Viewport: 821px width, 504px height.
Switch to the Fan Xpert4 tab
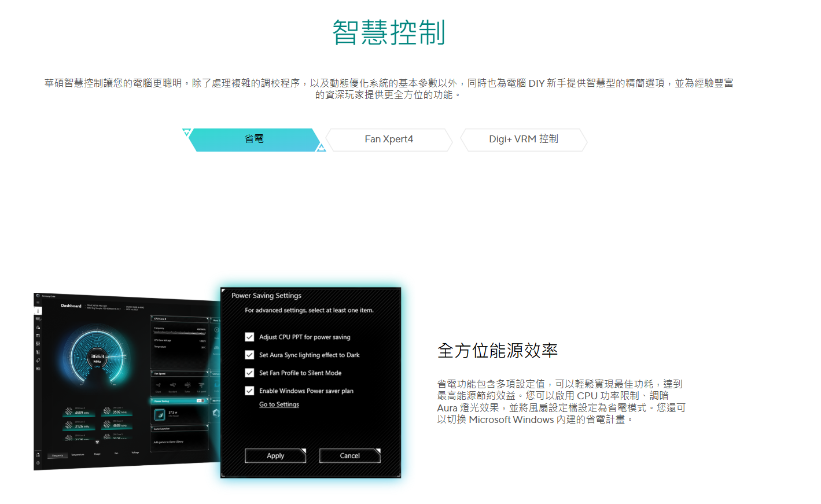click(x=389, y=139)
